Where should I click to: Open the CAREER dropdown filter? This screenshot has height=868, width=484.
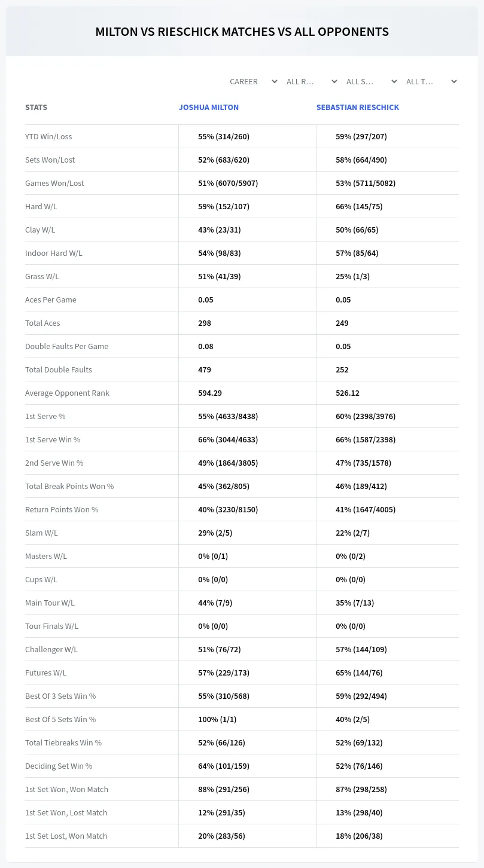tap(252, 81)
